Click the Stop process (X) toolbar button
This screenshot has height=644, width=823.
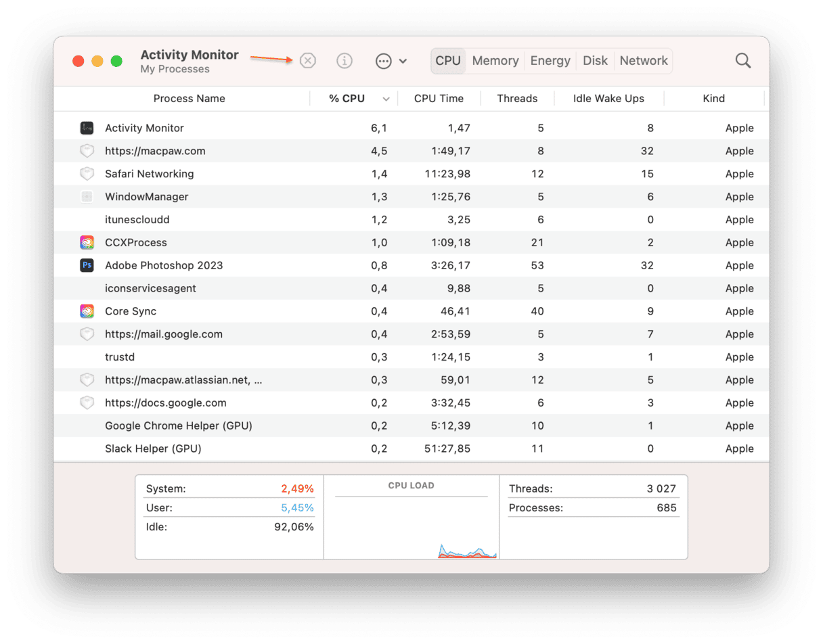(x=308, y=61)
